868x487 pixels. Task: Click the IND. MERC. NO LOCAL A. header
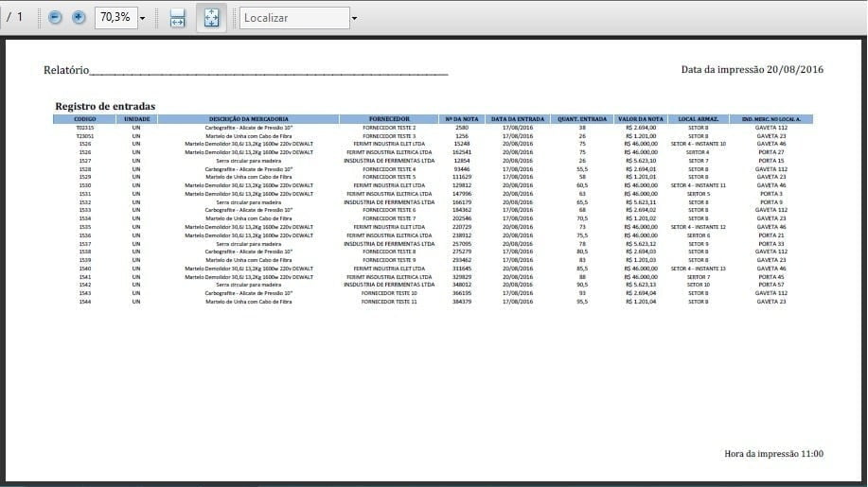(771, 119)
